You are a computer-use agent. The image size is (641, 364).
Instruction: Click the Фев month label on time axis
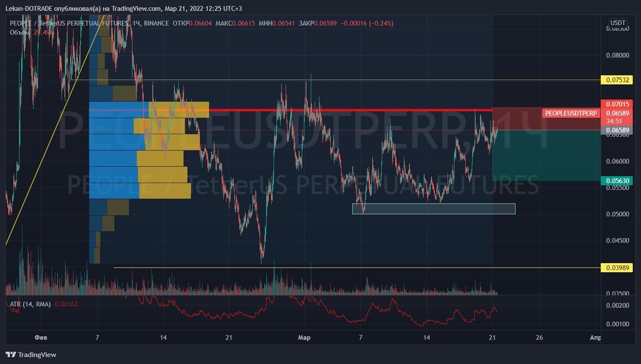click(40, 338)
